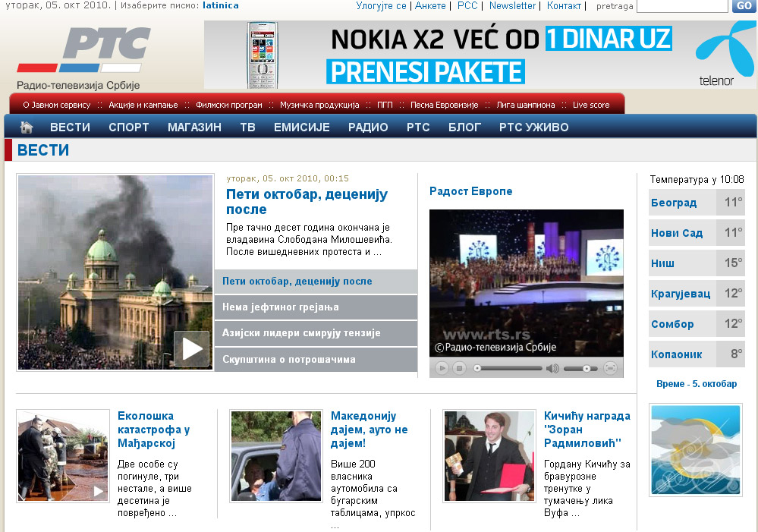Image resolution: width=758 pixels, height=532 pixels.
Task: Open Акције и кампање link
Action: click(x=143, y=105)
